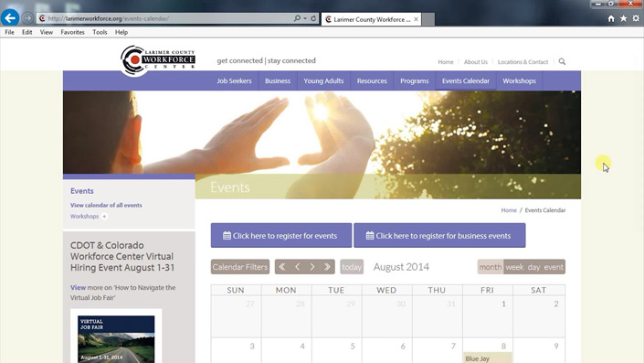Click here to register for events
The width and height of the screenshot is (644, 363).
point(281,236)
